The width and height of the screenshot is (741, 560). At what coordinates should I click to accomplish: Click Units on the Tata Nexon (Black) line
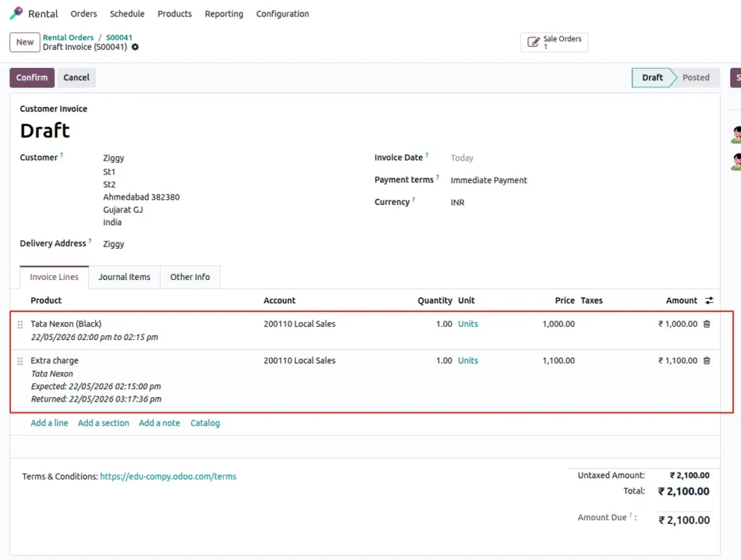(468, 323)
